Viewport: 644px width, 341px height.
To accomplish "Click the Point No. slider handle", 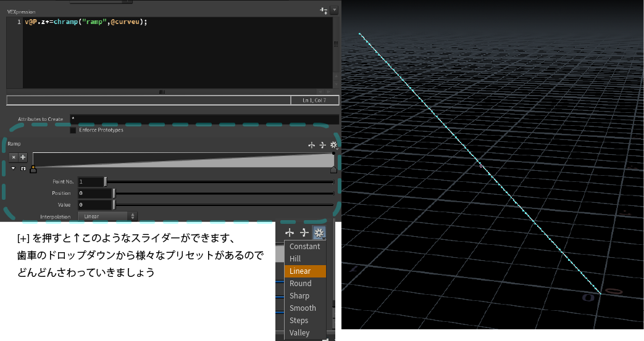I will point(106,182).
